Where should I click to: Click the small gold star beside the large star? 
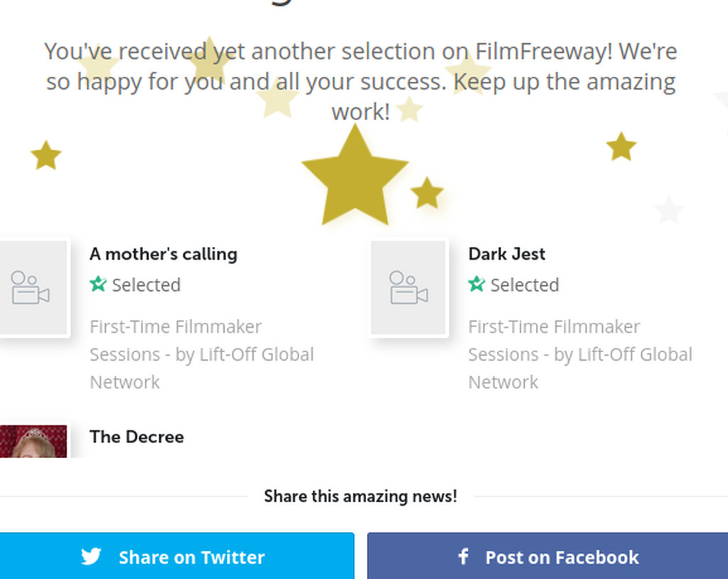[427, 193]
